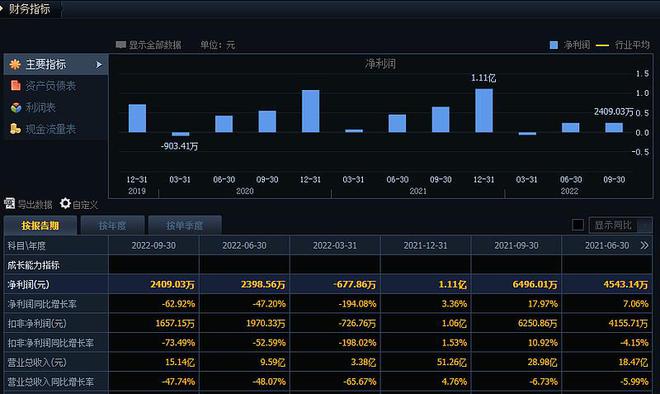Image resolution: width=660 pixels, height=394 pixels.
Task: Select the 按报告期 tab
Action: coord(40,225)
